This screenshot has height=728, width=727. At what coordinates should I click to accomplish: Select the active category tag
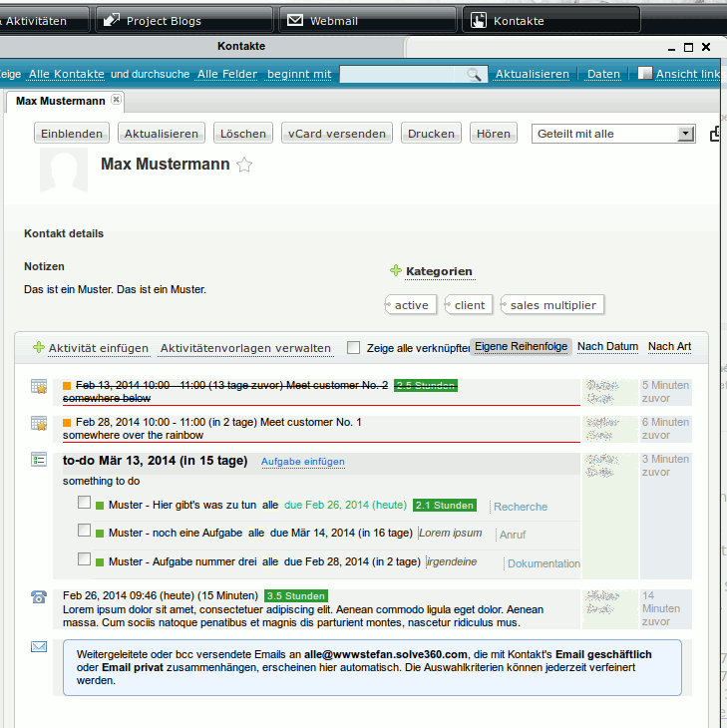411,305
